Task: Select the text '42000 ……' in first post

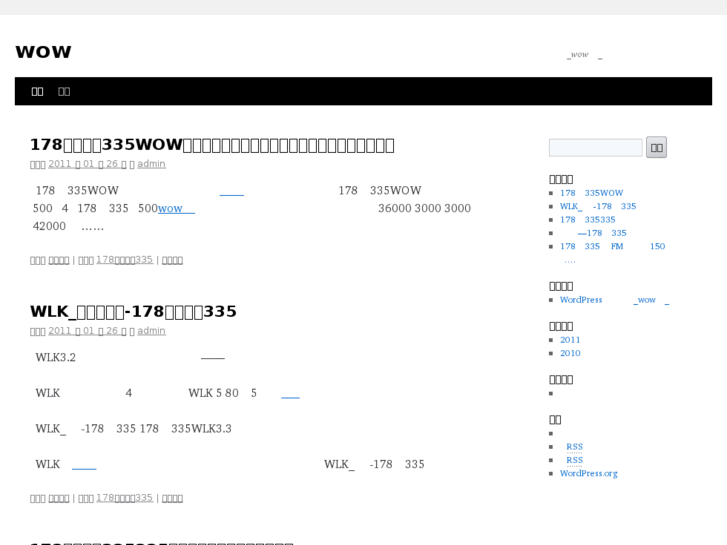Action: [68, 226]
